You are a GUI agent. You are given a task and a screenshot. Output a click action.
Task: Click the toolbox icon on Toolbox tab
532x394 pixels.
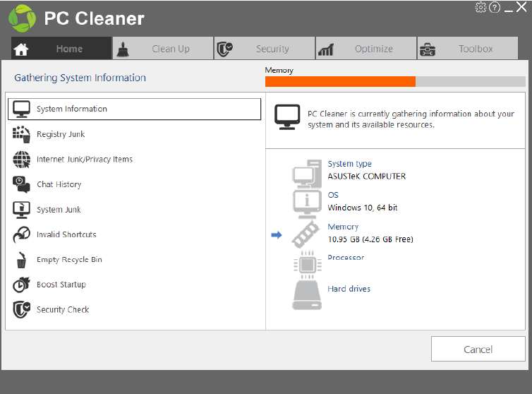[x=428, y=49]
